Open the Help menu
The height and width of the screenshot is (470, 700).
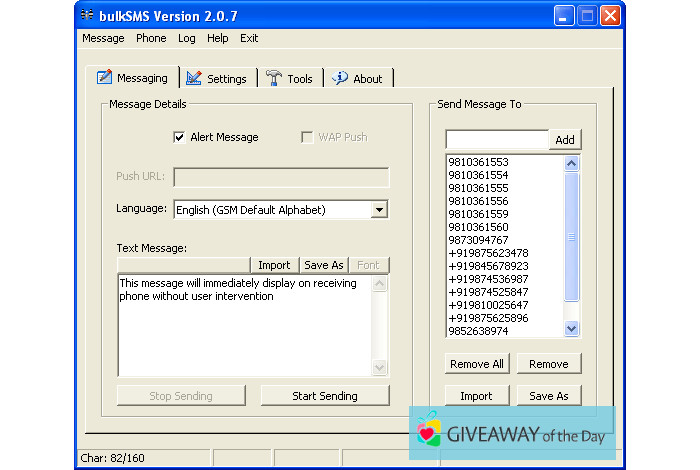coord(217,38)
